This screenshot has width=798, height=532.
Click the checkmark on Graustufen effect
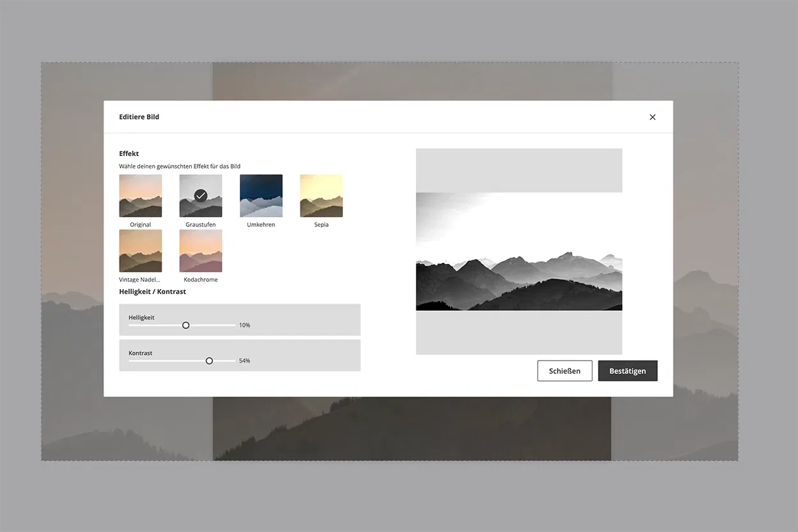201,196
